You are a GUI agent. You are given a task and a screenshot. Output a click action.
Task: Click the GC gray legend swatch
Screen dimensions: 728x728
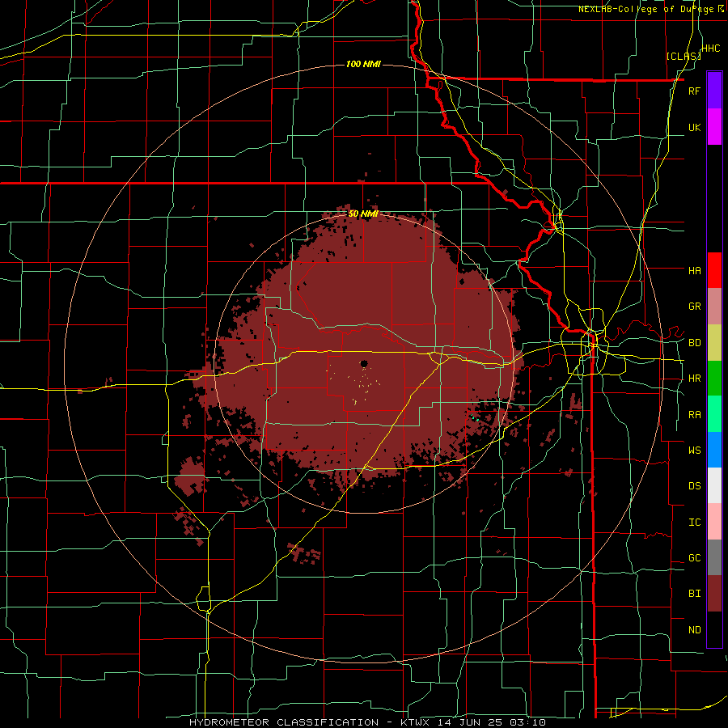[714, 557]
